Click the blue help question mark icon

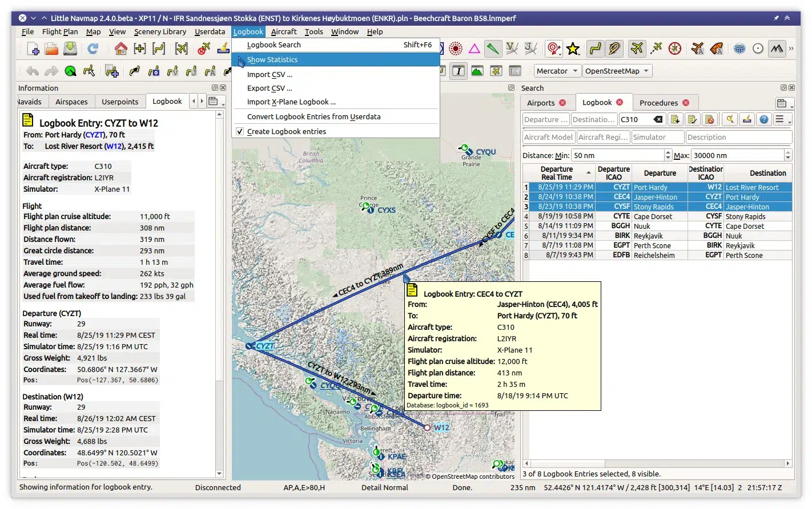click(763, 119)
